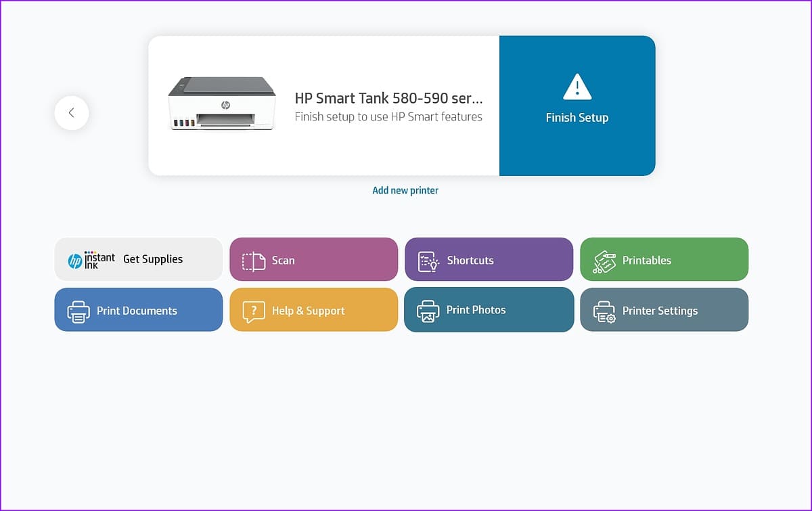This screenshot has height=511, width=812.
Task: Click the HP Smart Tank printer image
Action: pyautogui.click(x=222, y=104)
